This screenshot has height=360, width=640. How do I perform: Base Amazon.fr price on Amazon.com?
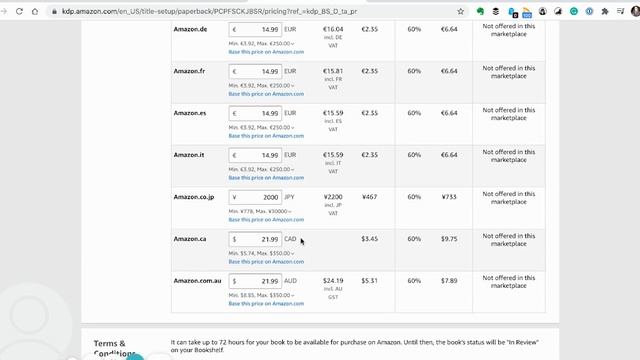coord(266,94)
